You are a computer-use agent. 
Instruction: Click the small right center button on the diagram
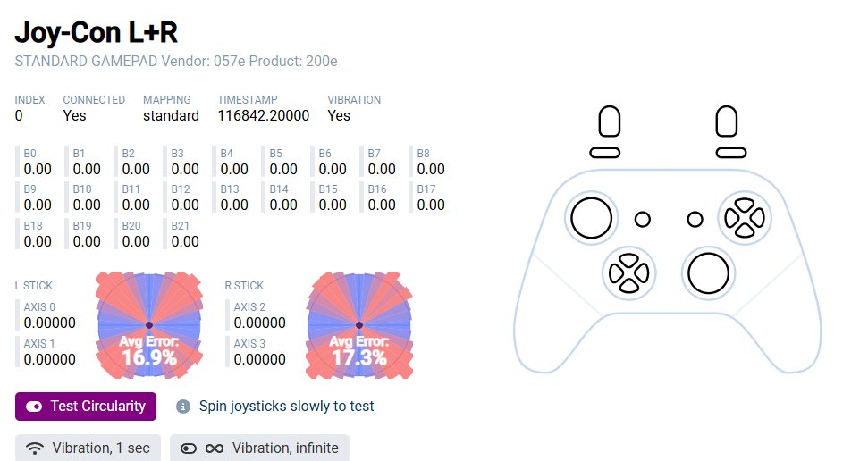click(x=695, y=219)
